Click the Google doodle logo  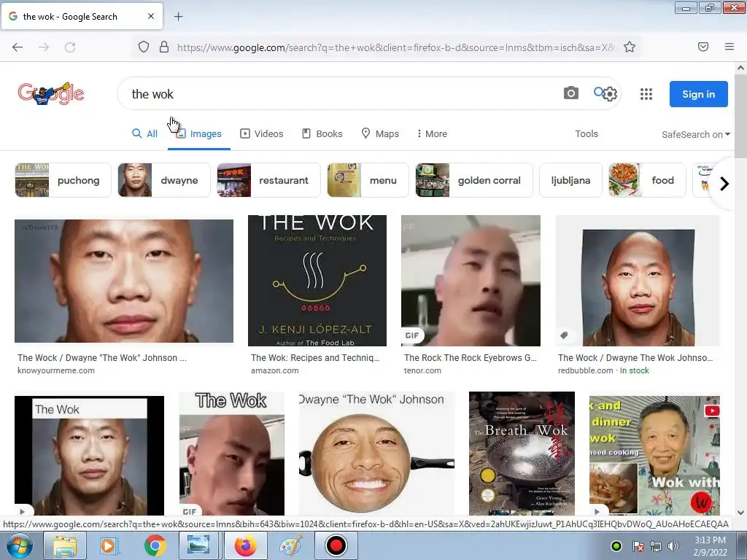[51, 93]
